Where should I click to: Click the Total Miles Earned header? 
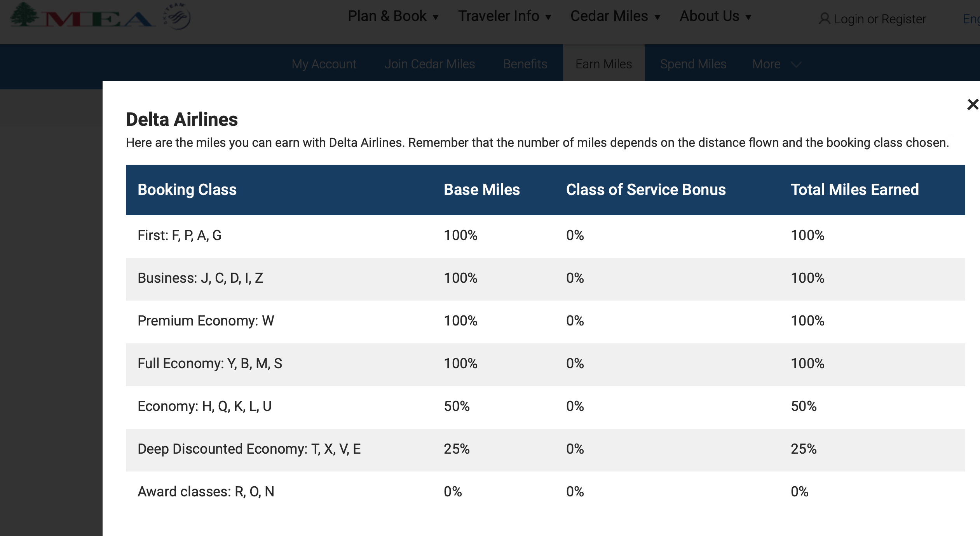[854, 190]
